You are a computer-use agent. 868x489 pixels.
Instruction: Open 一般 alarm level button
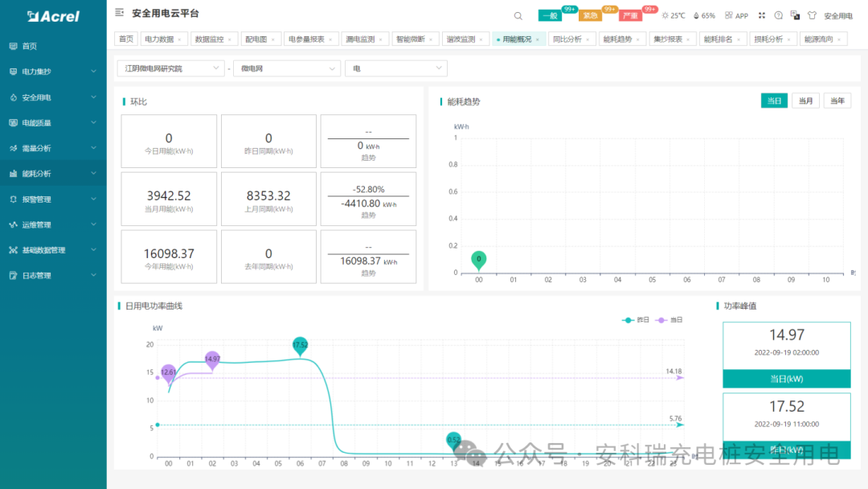coord(551,15)
